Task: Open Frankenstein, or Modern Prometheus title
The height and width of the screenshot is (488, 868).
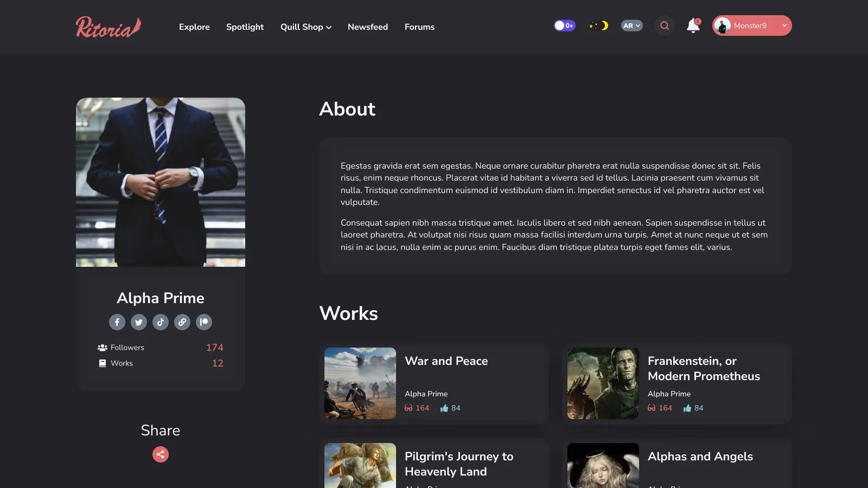Action: pyautogui.click(x=704, y=369)
